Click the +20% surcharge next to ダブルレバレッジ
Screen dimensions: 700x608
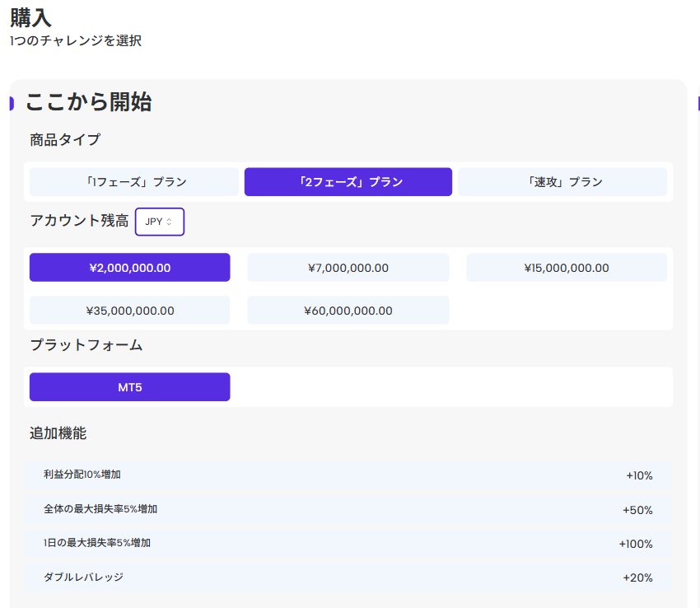pyautogui.click(x=637, y=578)
